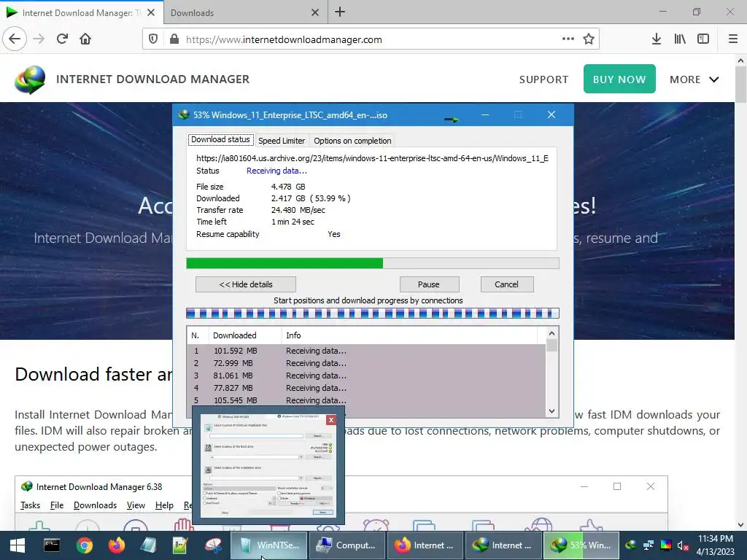Open the Firefox hamburger menu

click(x=733, y=39)
